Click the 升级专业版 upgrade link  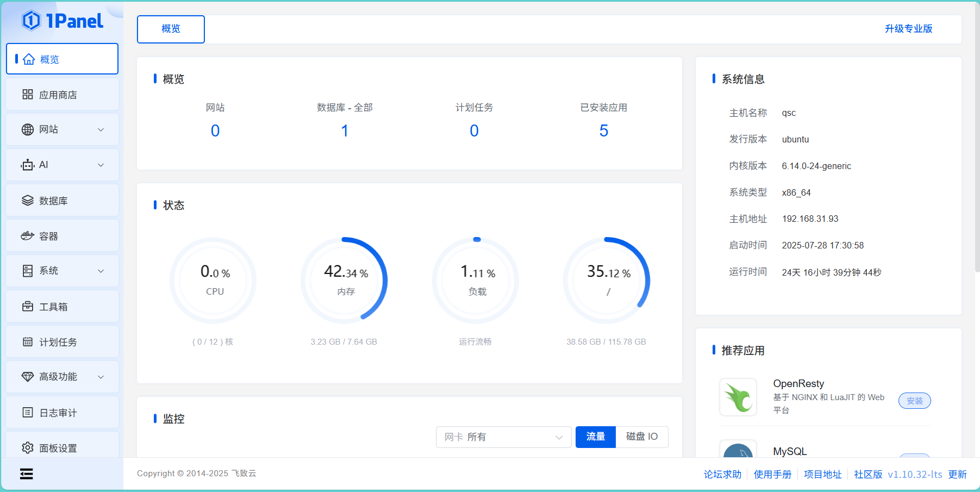tap(908, 29)
